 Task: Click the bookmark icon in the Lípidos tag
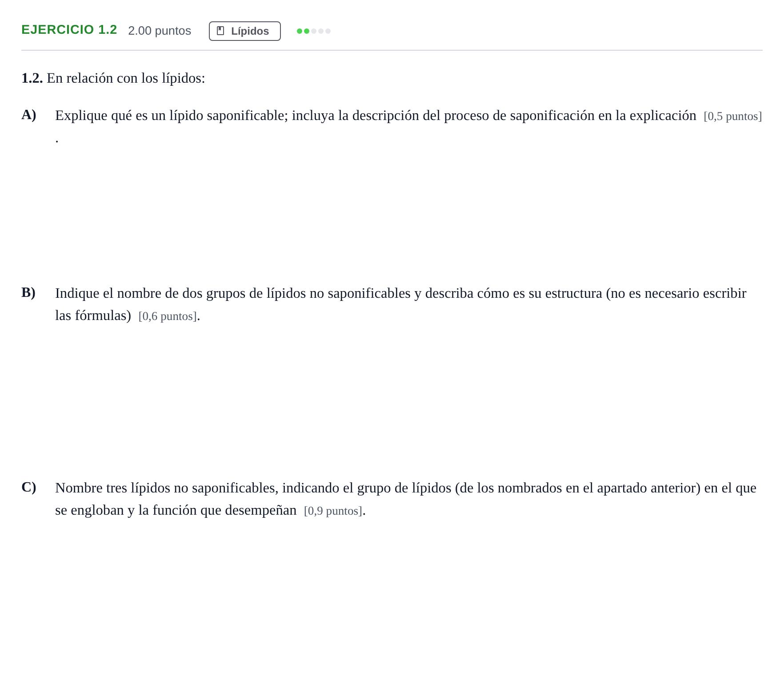coord(220,31)
